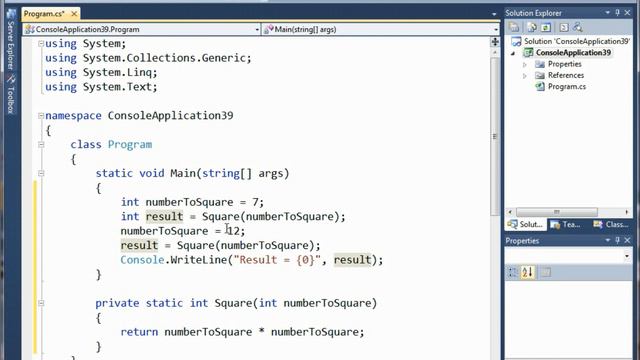
Task: Close the Program.cs editor tab
Action: pos(74,14)
